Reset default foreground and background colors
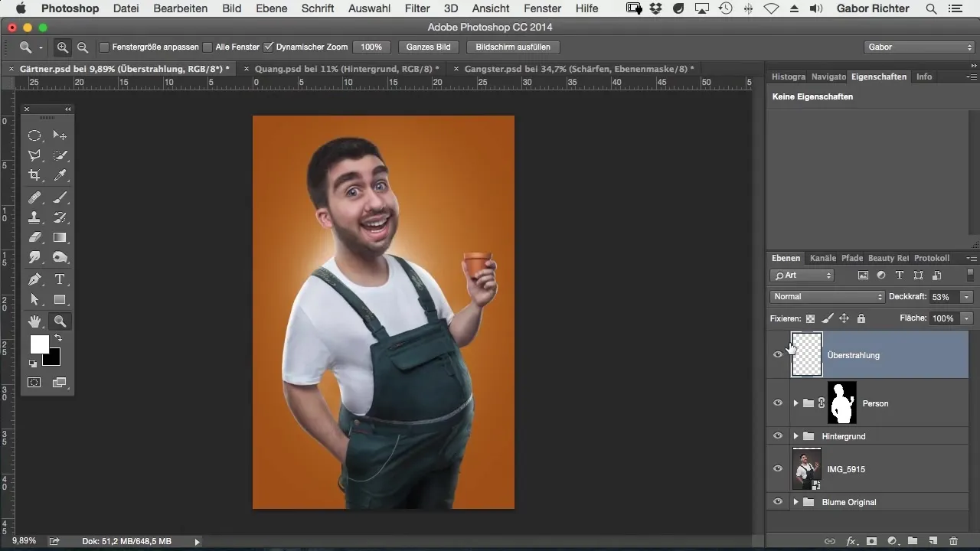Image resolution: width=980 pixels, height=551 pixels. [34, 364]
